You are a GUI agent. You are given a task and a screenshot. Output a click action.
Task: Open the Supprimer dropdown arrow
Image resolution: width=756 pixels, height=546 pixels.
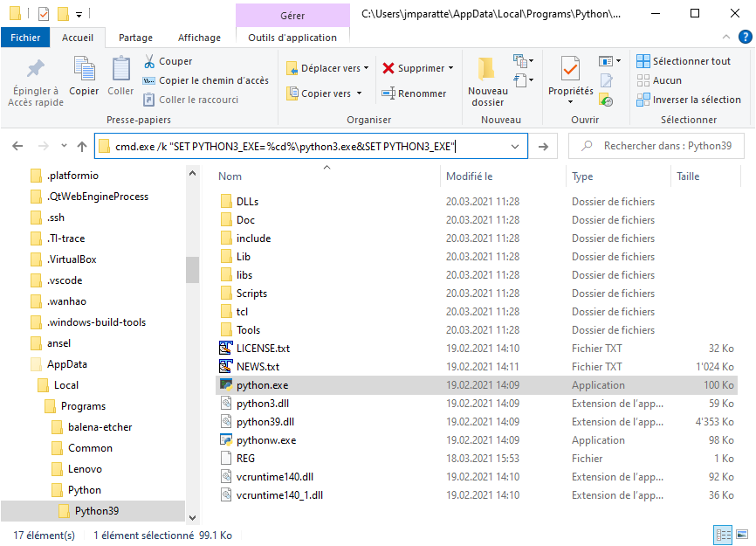(x=451, y=68)
